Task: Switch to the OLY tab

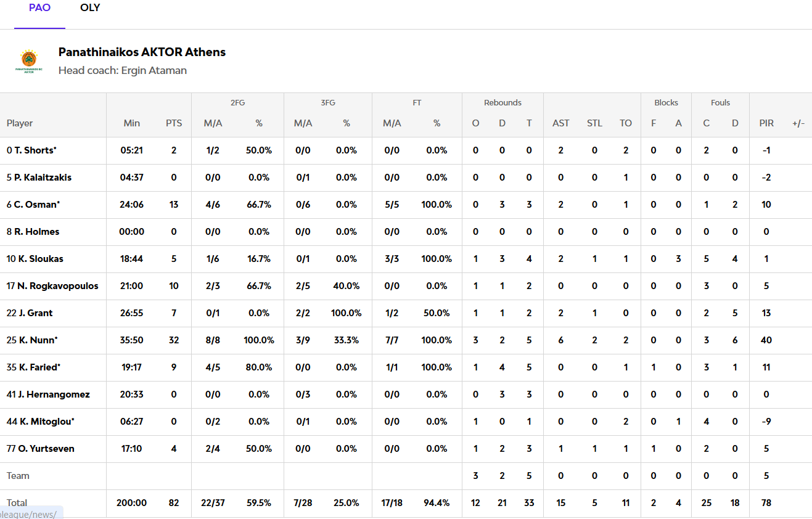Action: [x=90, y=8]
